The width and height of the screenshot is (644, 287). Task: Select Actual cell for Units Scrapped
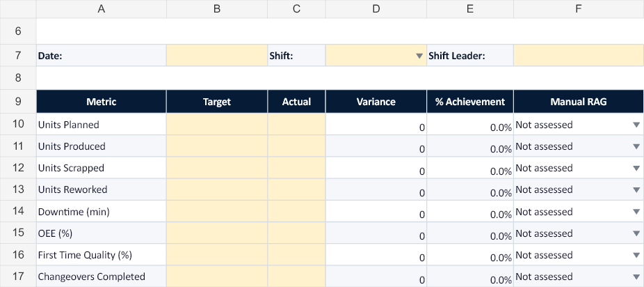tap(296, 168)
